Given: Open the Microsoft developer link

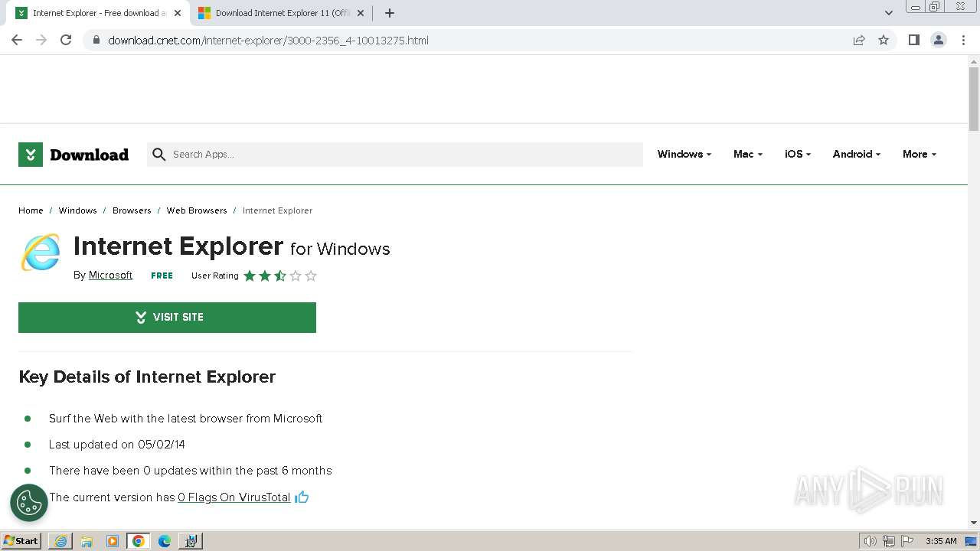Looking at the screenshot, I should 110,275.
